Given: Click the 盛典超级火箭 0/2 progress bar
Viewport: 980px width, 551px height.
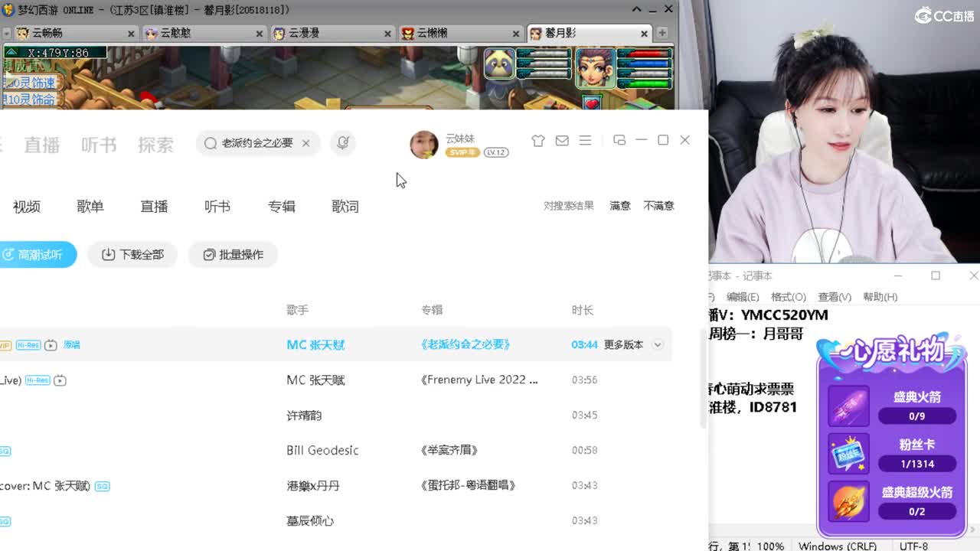Looking at the screenshot, I should pyautogui.click(x=916, y=511).
